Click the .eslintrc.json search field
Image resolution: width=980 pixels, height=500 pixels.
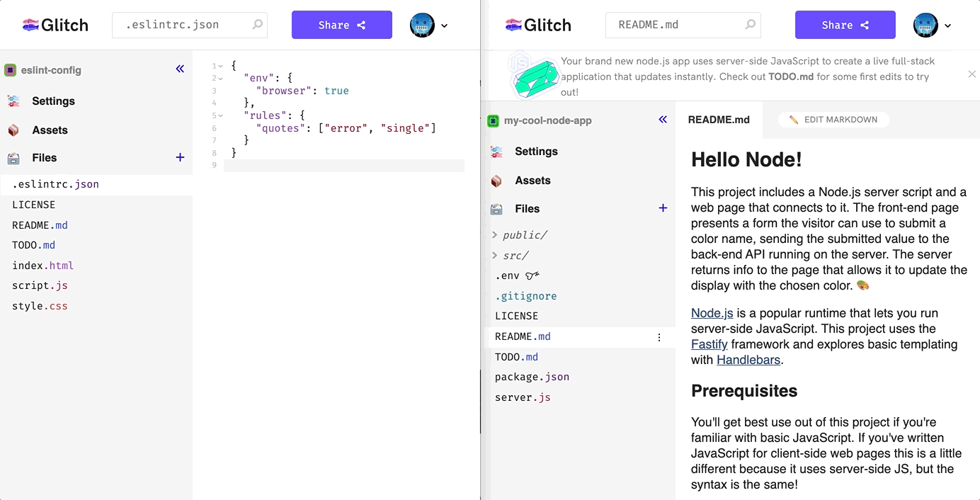[189, 25]
